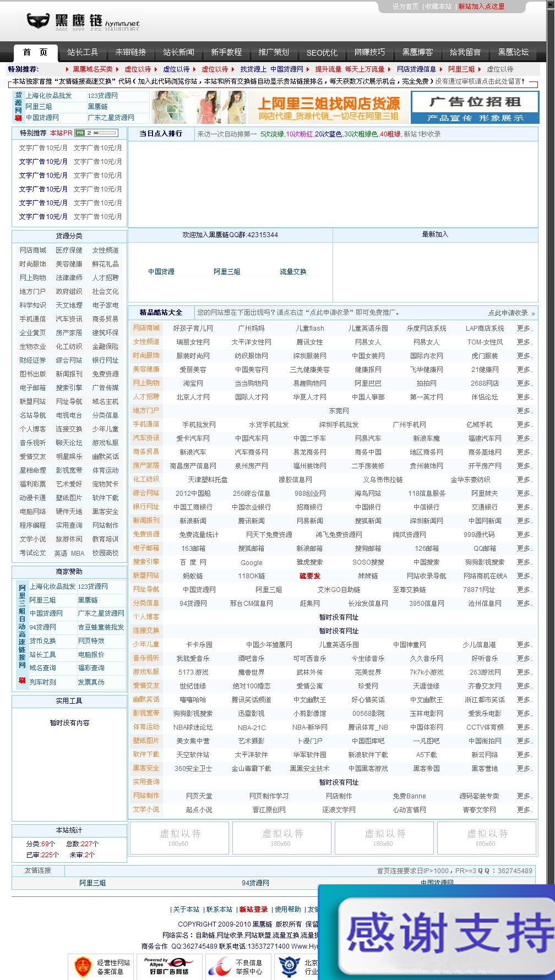Screen dimensions: 555x980
Task: Visit the 黑鹰论坛 navigation tab
Action: click(x=513, y=52)
